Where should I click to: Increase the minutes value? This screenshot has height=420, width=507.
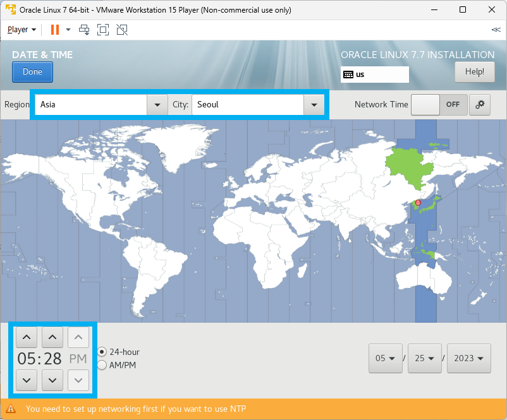[52, 337]
